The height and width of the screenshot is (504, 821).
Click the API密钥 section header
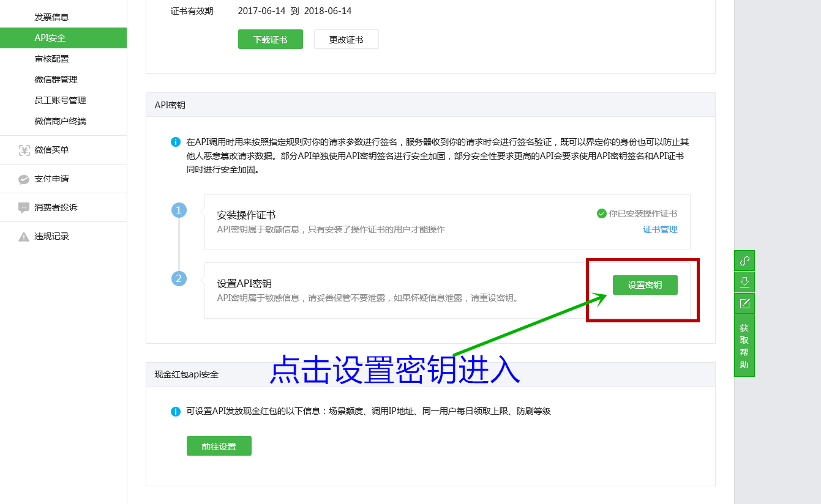click(430, 105)
